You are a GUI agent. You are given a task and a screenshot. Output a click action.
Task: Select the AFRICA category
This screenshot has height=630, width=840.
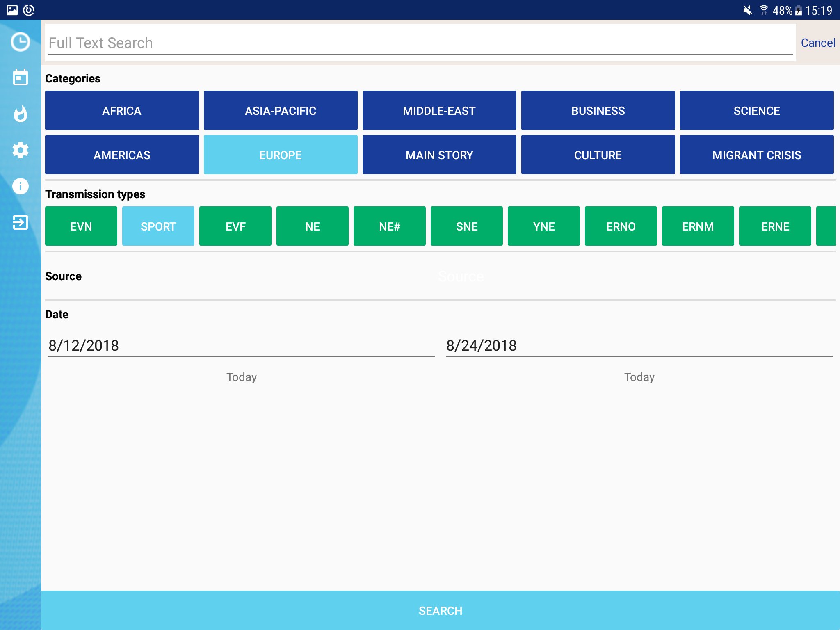click(122, 111)
